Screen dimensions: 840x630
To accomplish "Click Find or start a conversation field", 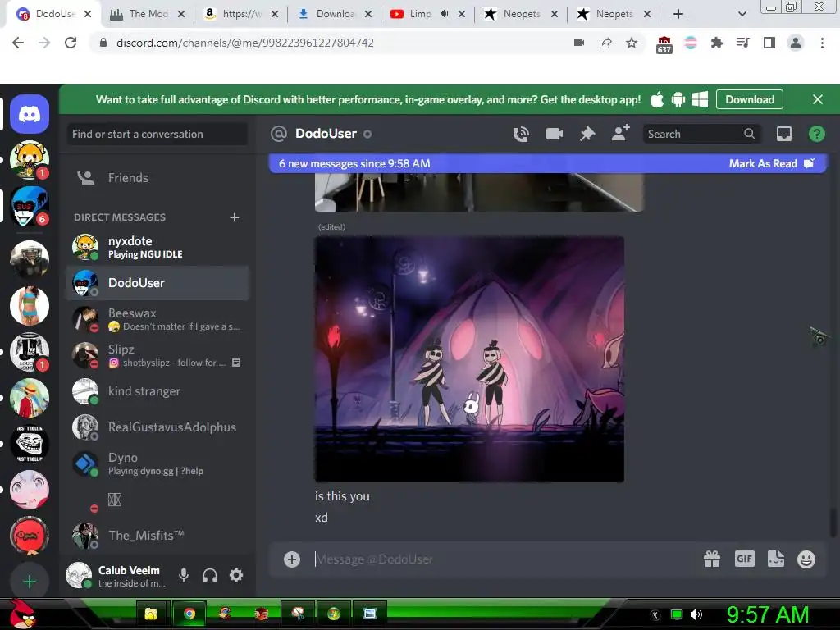I will [157, 134].
